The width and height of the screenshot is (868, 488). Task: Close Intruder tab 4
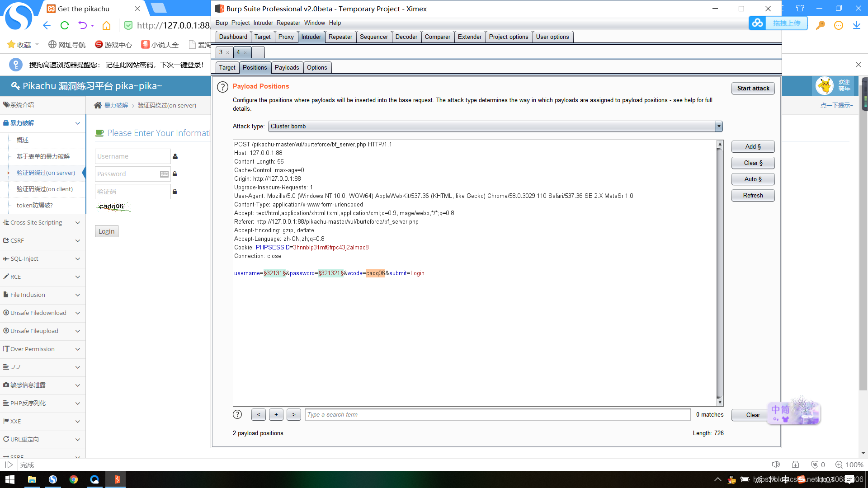245,52
